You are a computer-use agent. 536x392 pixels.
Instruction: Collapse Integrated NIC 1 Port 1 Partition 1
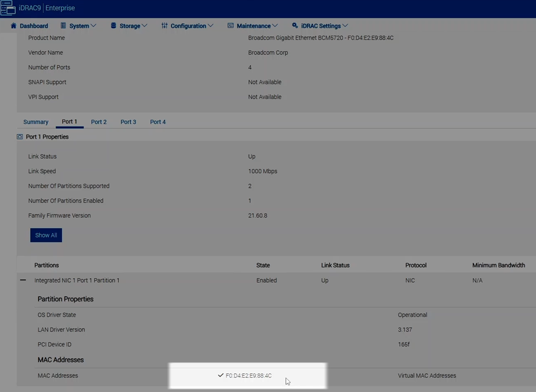pos(23,280)
